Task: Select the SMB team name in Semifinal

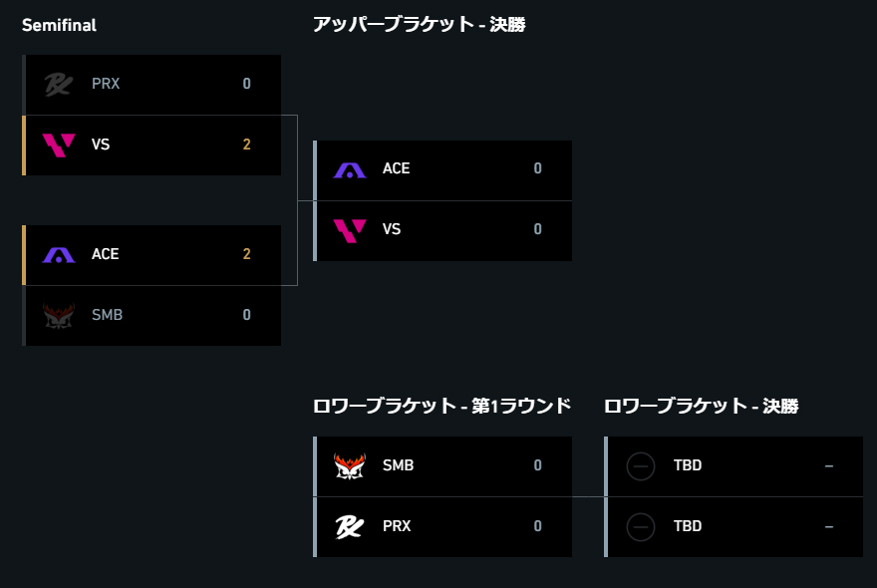Action: pos(107,315)
